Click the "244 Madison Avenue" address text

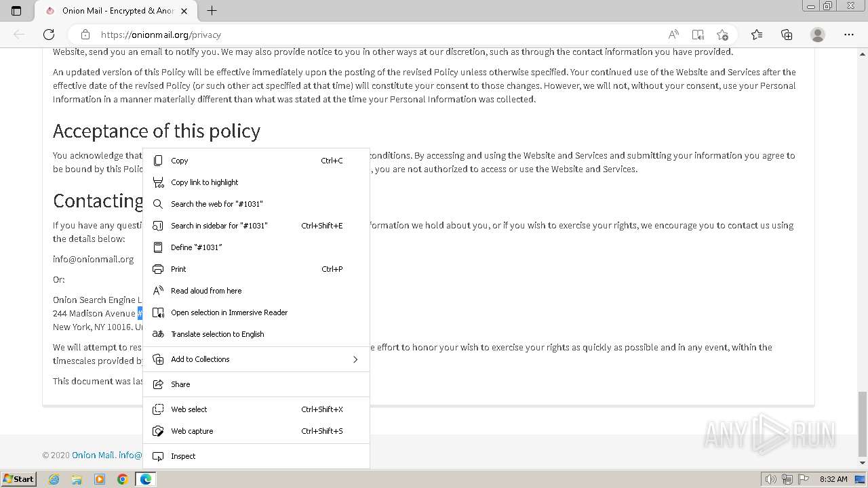(94, 313)
